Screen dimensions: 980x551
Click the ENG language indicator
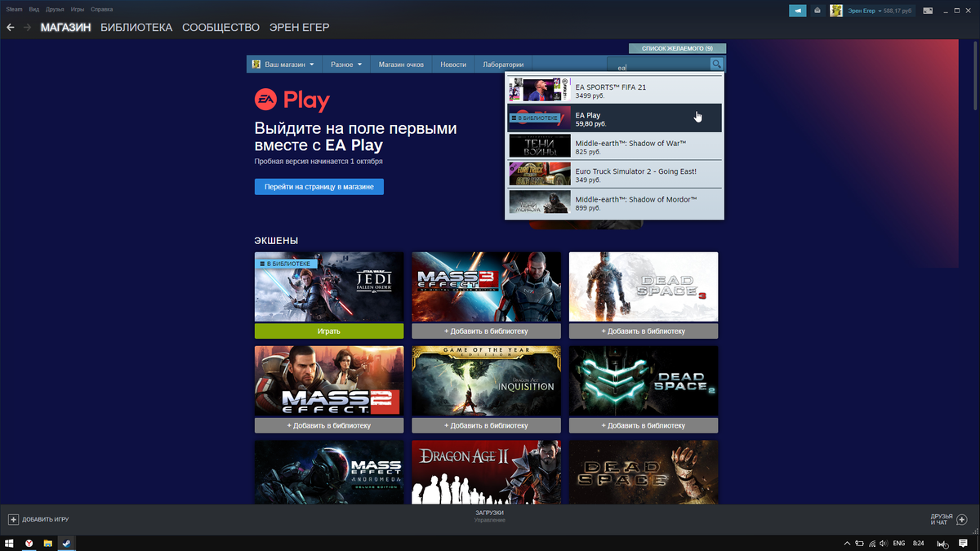click(x=898, y=543)
